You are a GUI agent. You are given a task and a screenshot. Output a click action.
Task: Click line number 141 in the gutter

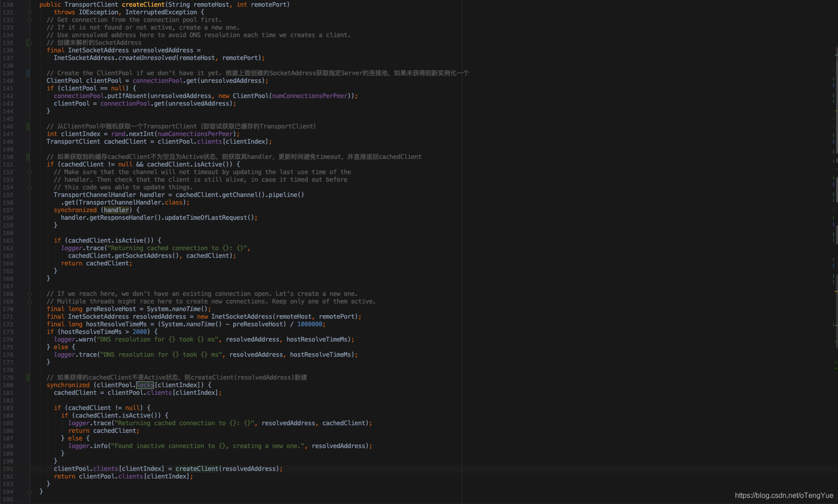[x=8, y=89]
